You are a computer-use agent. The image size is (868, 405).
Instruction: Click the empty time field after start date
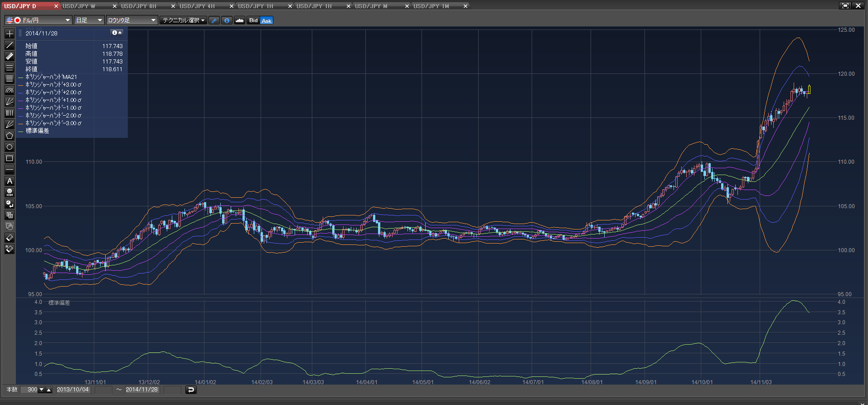point(103,390)
